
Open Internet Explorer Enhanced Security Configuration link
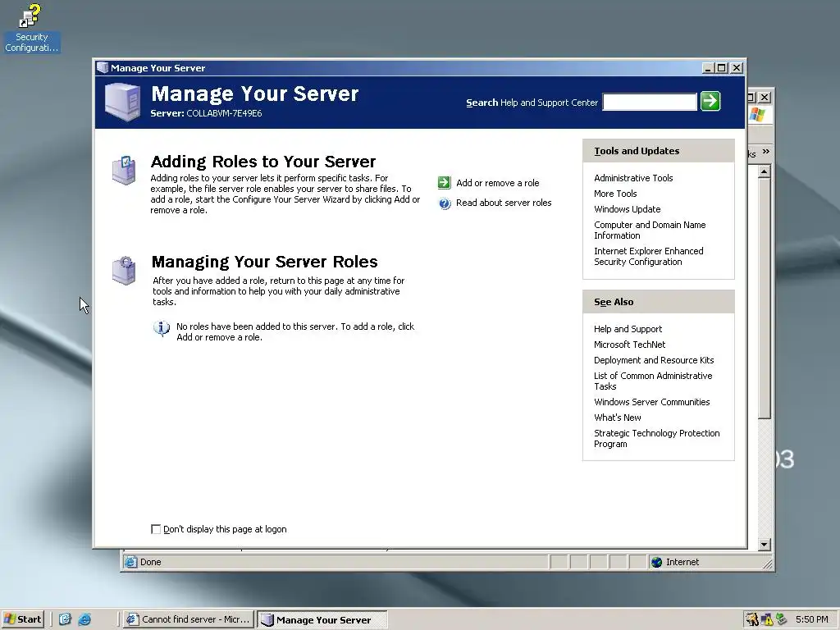click(649, 256)
